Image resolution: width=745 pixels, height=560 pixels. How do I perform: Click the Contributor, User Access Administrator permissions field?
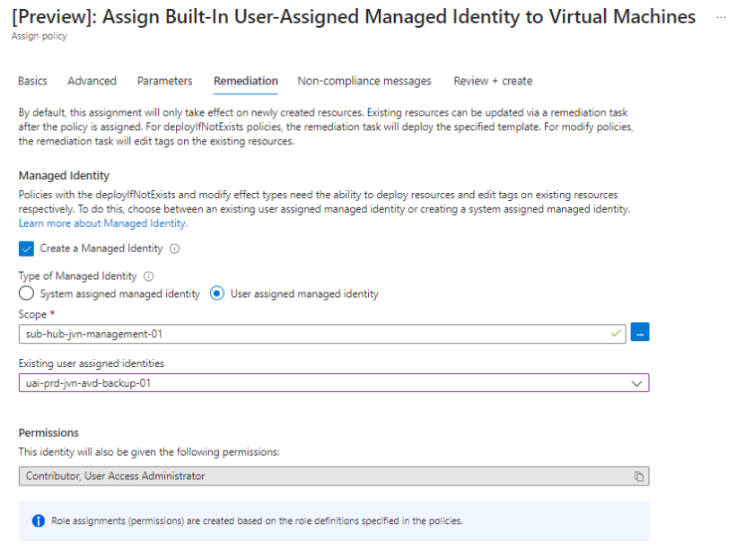334,477
